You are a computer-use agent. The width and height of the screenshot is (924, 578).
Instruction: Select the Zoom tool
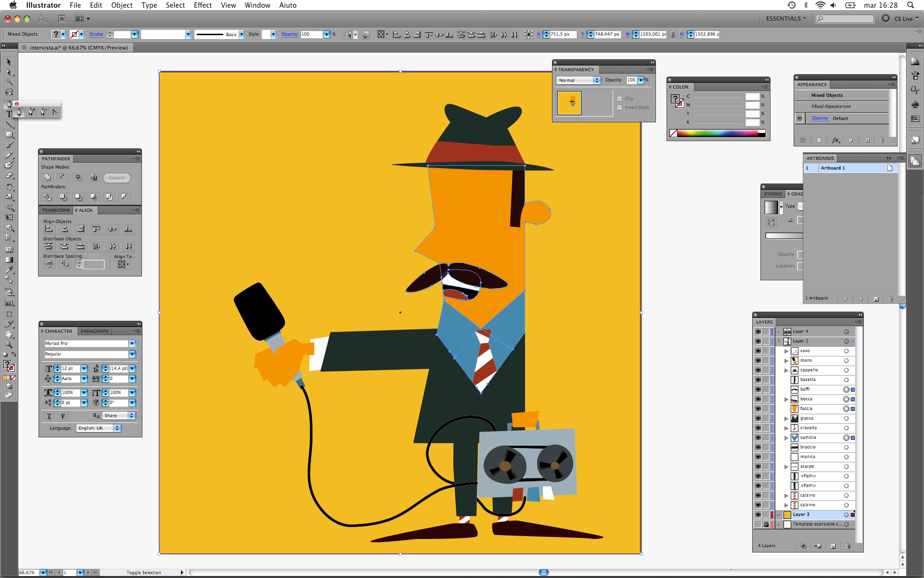9,344
